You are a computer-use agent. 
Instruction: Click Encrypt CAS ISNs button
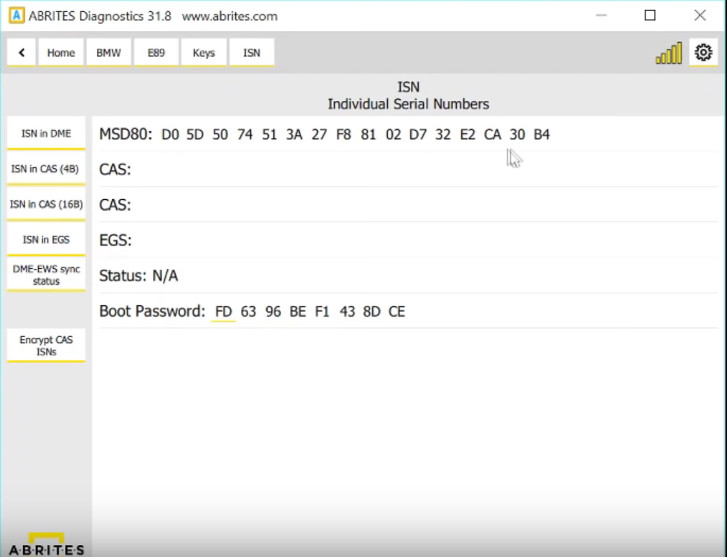pyautogui.click(x=46, y=346)
